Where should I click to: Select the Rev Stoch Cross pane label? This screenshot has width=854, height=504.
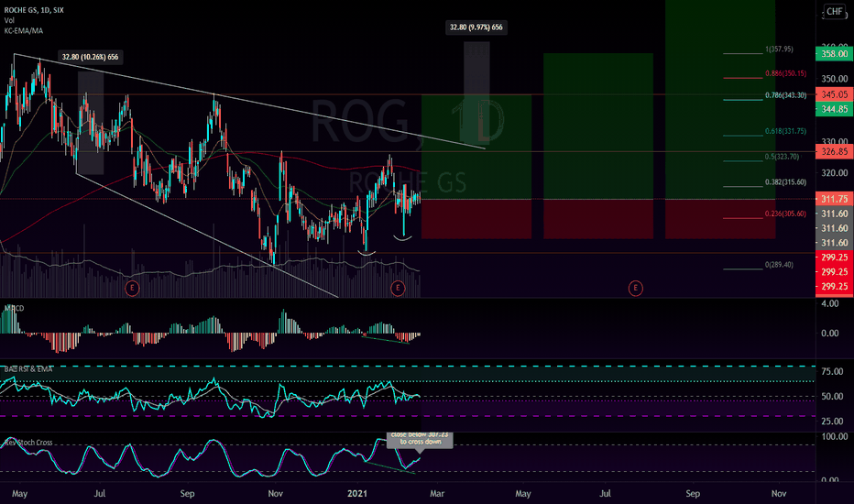(28, 442)
